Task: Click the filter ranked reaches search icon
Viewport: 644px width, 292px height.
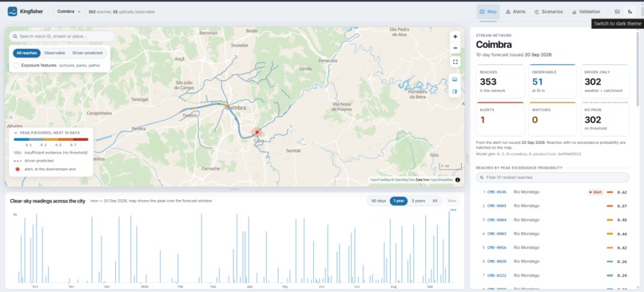Action: point(481,178)
